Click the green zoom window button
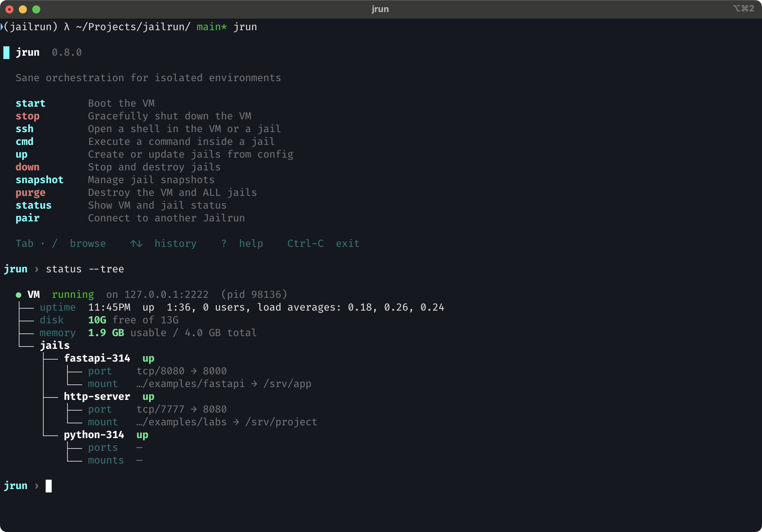Image resolution: width=762 pixels, height=532 pixels. pos(36,9)
